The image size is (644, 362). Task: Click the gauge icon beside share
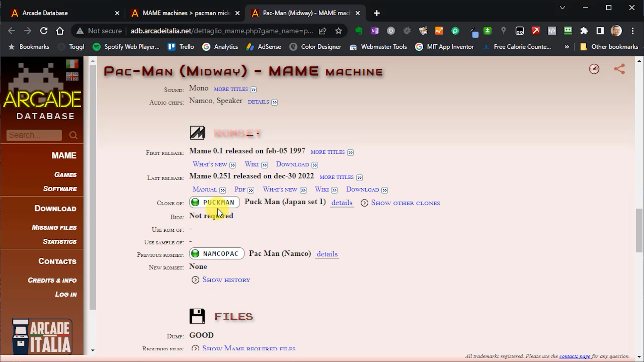pos(594,69)
